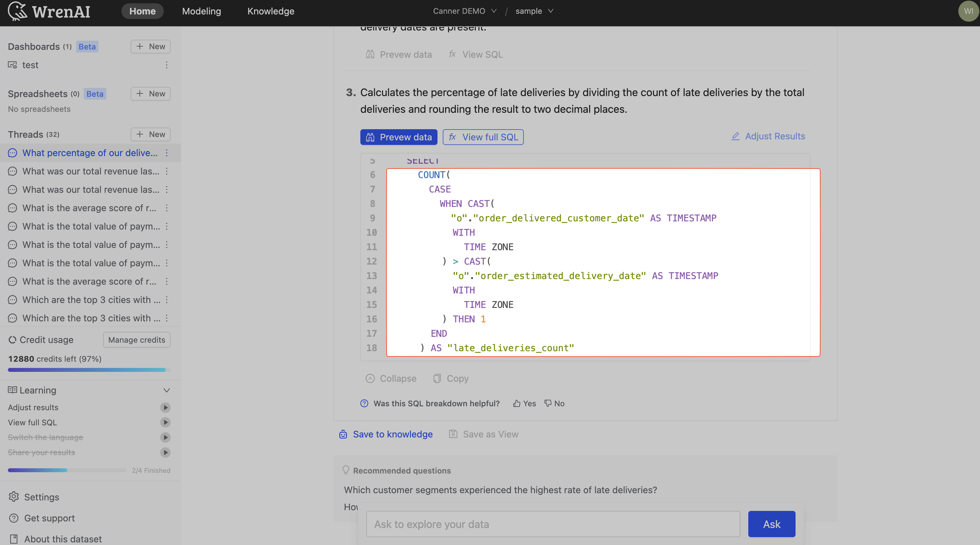Click the Adjust Results link

[768, 136]
